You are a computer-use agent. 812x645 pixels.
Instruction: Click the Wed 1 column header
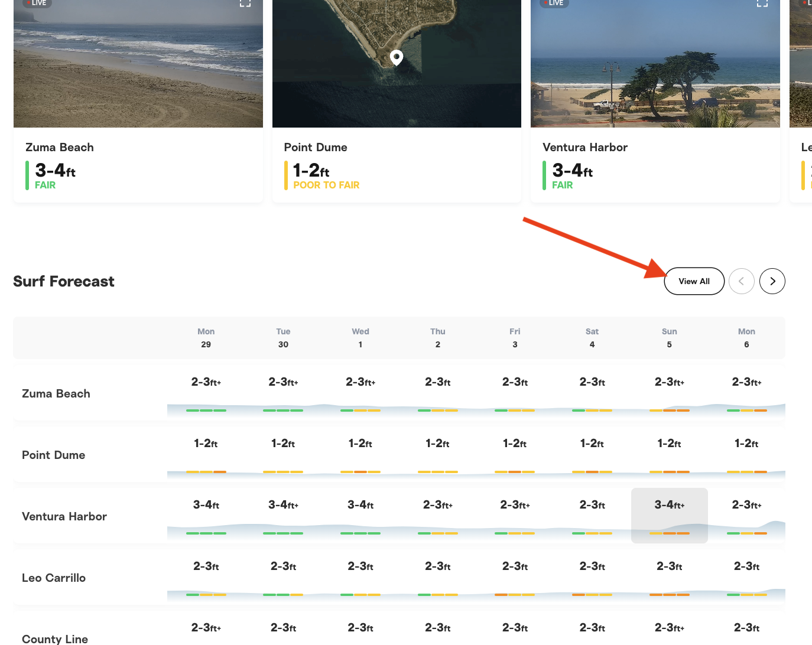click(x=360, y=338)
